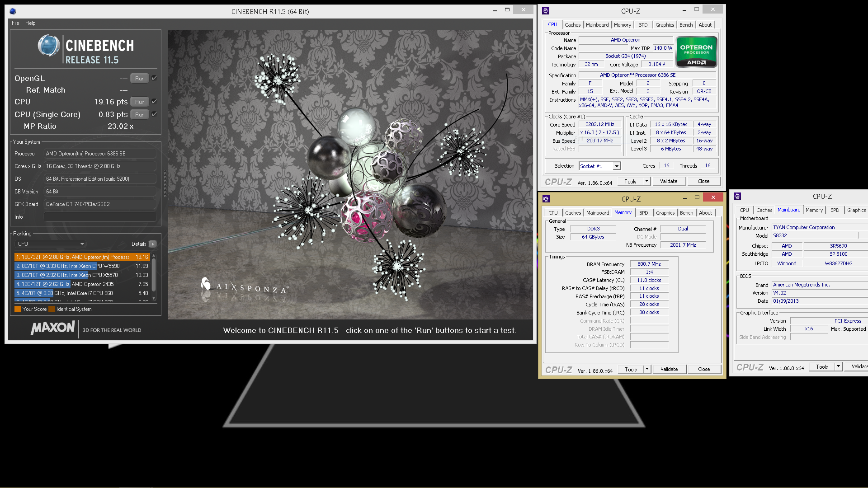The height and width of the screenshot is (488, 868).
Task: Click the ranking list scrollbar
Action: [x=154, y=277]
